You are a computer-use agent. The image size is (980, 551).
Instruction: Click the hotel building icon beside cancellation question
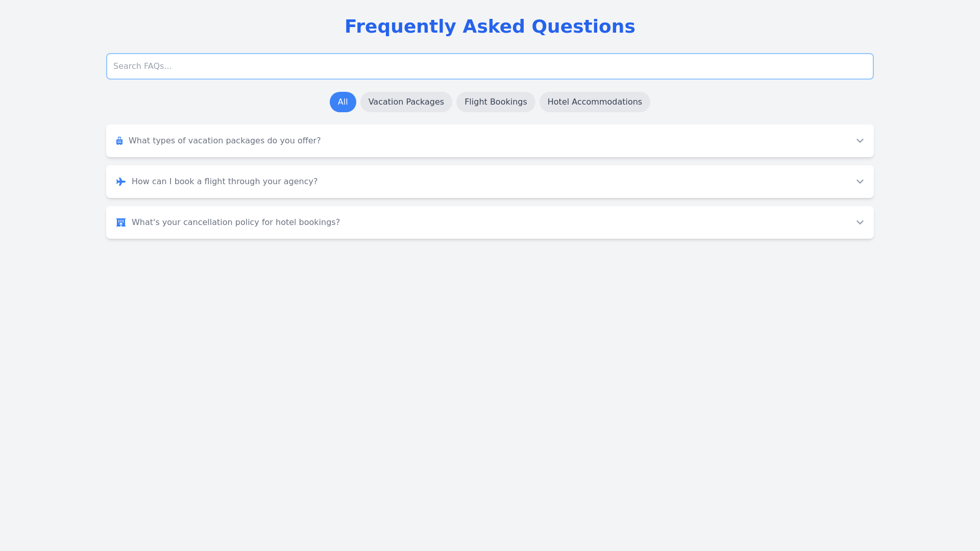(121, 222)
